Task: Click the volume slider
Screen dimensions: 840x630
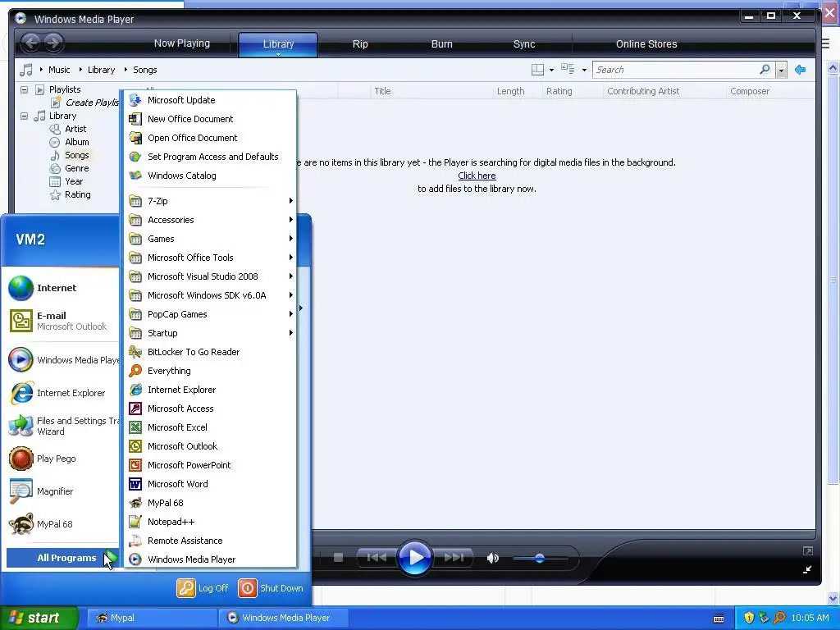Action: tap(540, 558)
